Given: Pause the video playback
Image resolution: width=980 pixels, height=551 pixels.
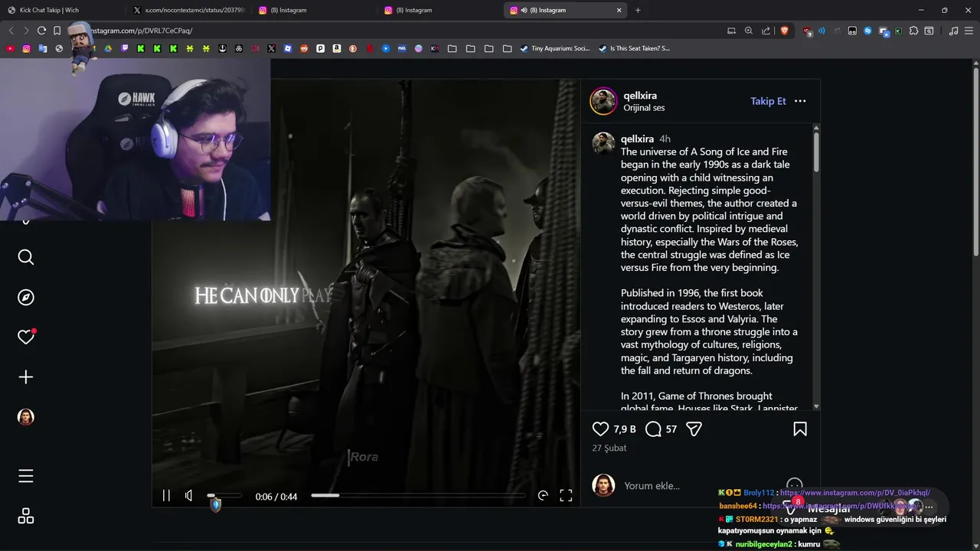Looking at the screenshot, I should [166, 496].
